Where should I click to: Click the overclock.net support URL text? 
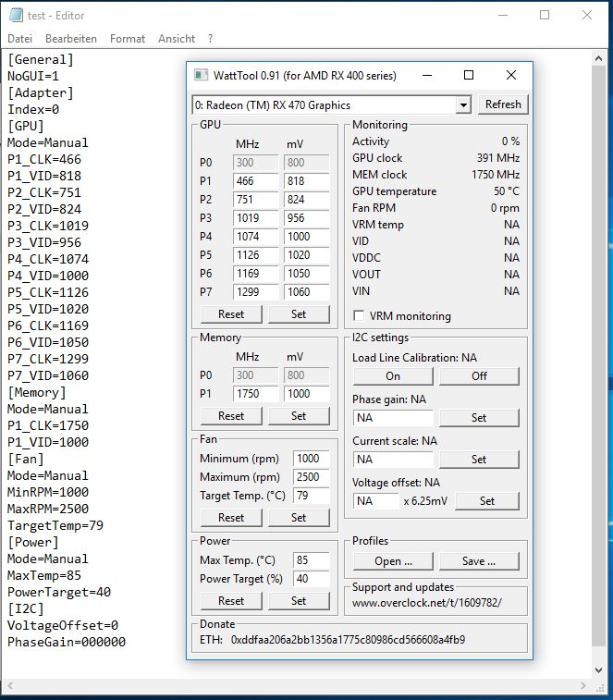[427, 603]
